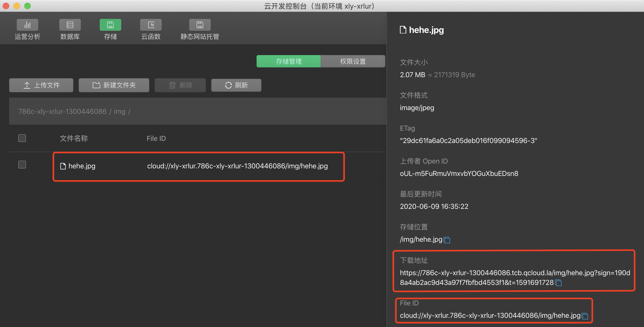Select the hehe.jpg file name in list
The image size is (644, 327).
coord(82,166)
